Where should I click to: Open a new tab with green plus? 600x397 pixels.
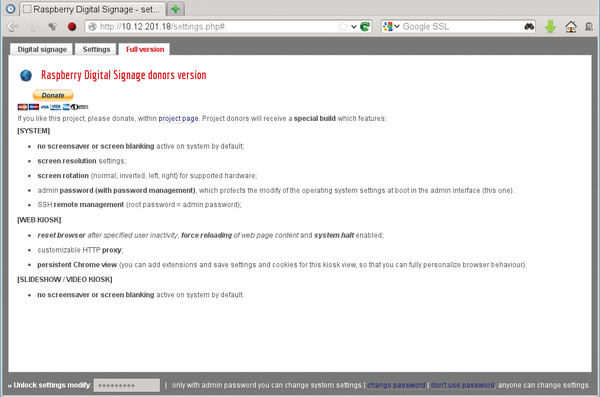[x=175, y=9]
